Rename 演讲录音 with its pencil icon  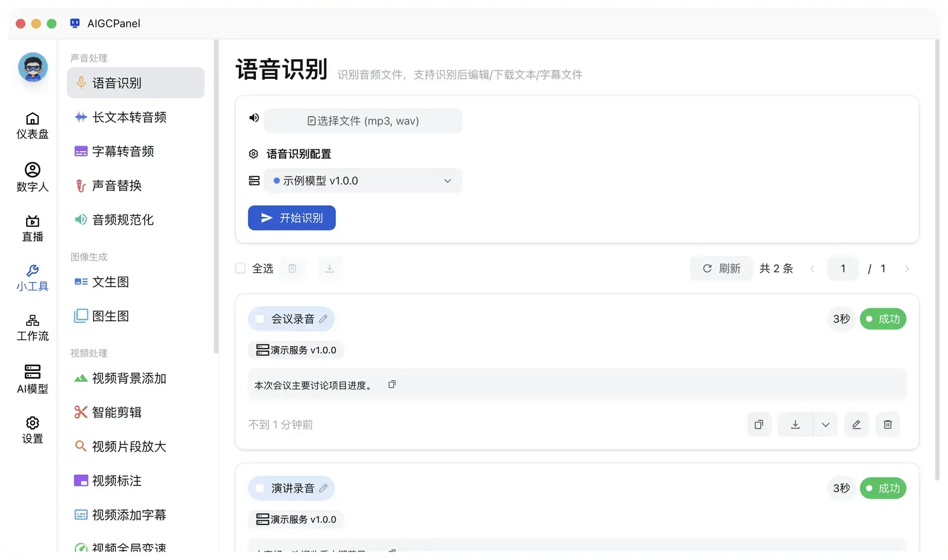[323, 488]
